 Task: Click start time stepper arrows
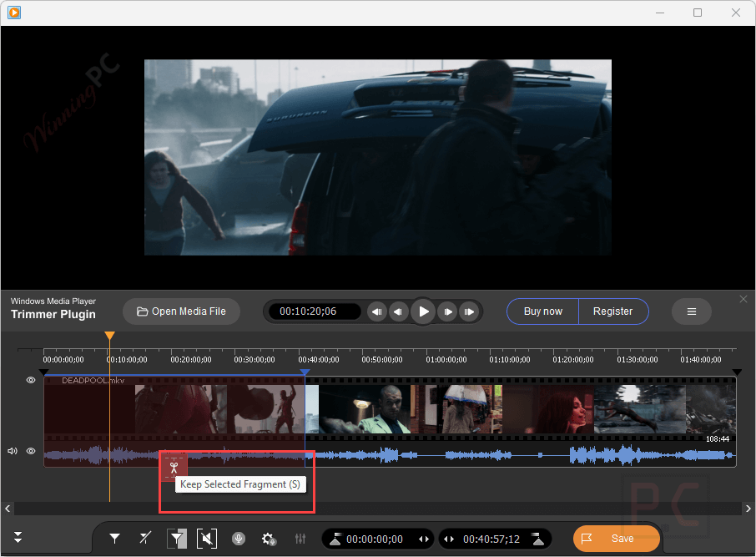pyautogui.click(x=424, y=539)
